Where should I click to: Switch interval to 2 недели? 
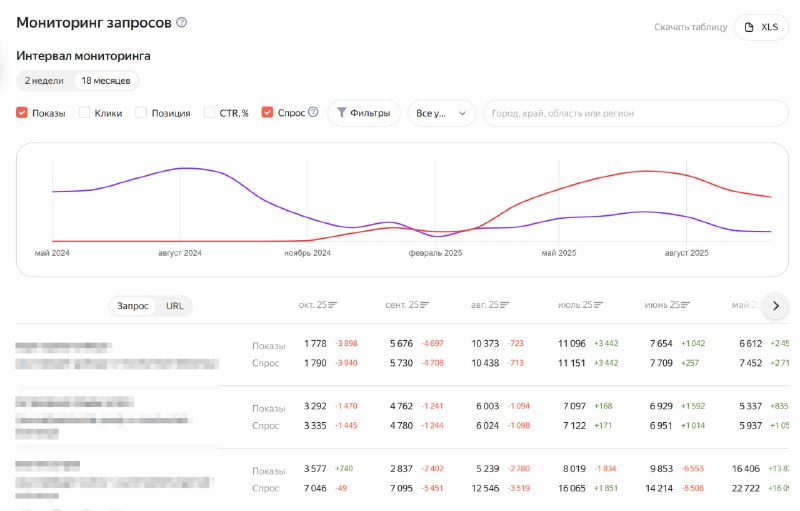point(45,81)
